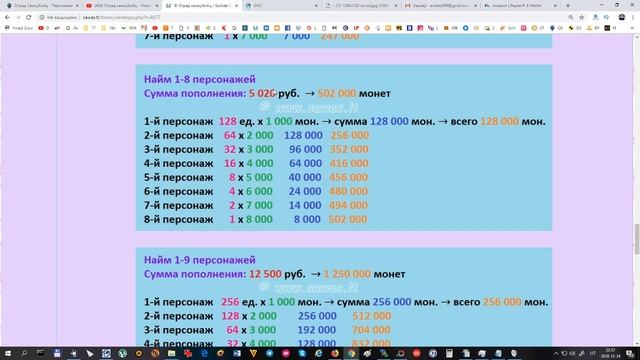
Task: Close the first tab with the map pin icon
Action: [x=77, y=6]
